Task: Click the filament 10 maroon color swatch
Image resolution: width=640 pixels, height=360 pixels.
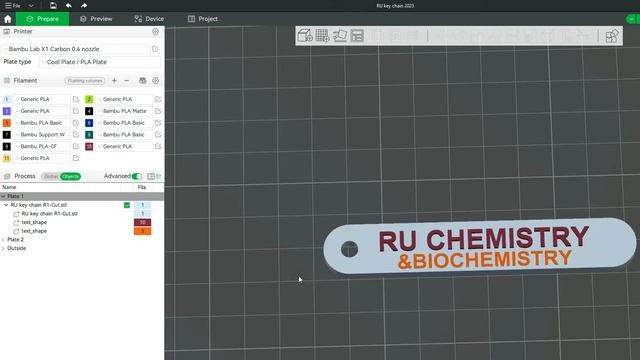Action: 89,146
